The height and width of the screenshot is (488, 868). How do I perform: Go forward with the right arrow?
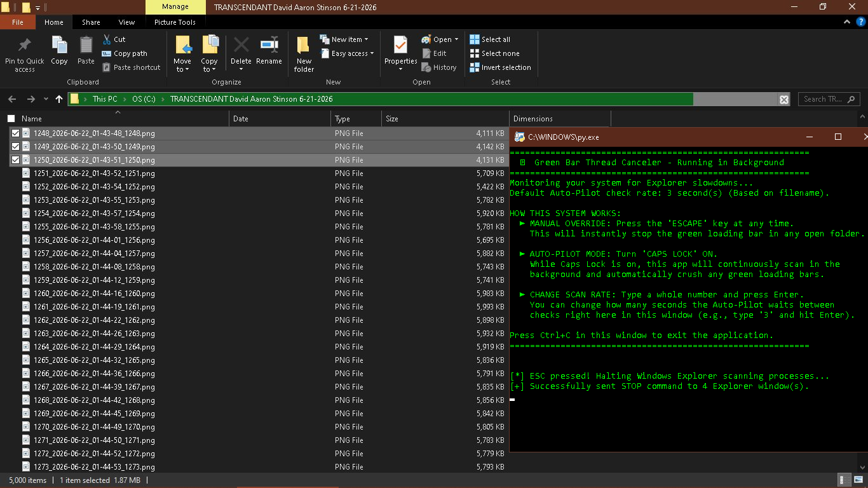(31, 99)
